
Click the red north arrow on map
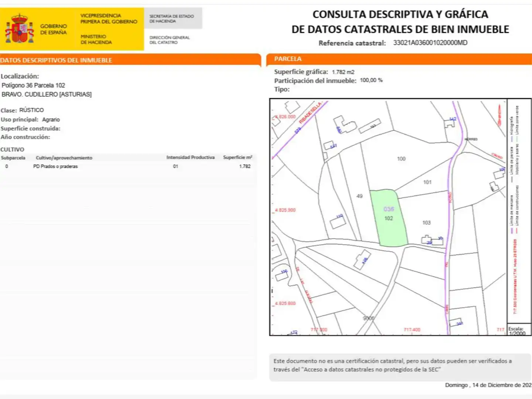(x=500, y=115)
